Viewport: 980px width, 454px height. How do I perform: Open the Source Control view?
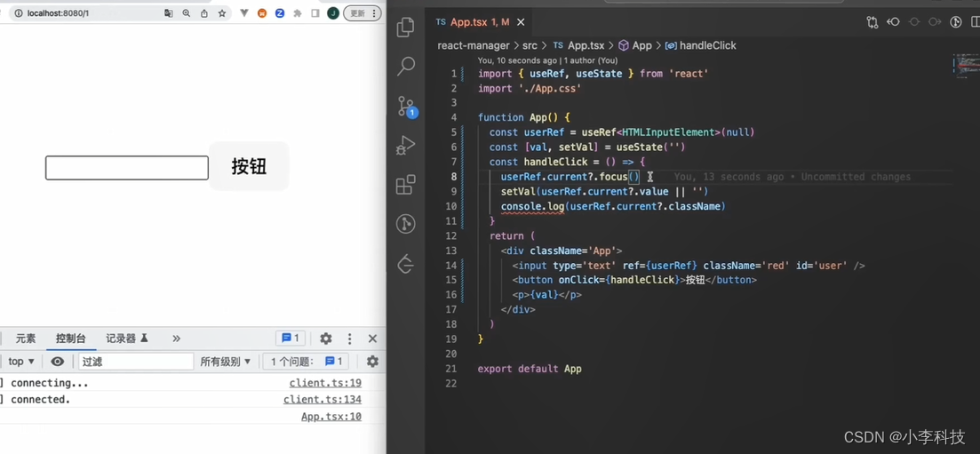tap(406, 106)
